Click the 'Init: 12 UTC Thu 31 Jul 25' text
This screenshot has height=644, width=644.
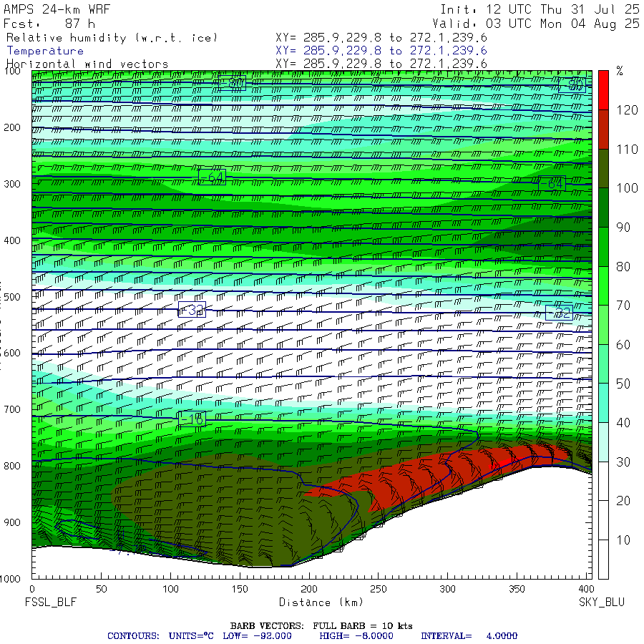tap(540, 9)
